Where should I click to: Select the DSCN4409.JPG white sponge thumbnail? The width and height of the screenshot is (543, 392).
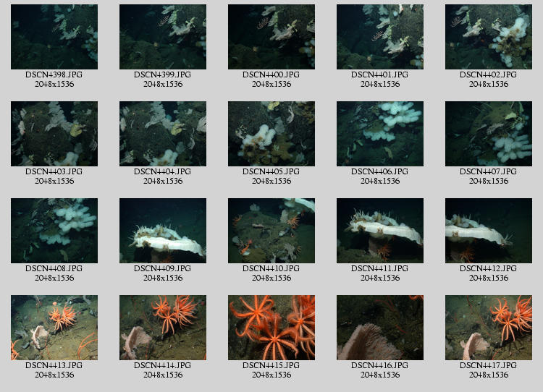pyautogui.click(x=163, y=231)
